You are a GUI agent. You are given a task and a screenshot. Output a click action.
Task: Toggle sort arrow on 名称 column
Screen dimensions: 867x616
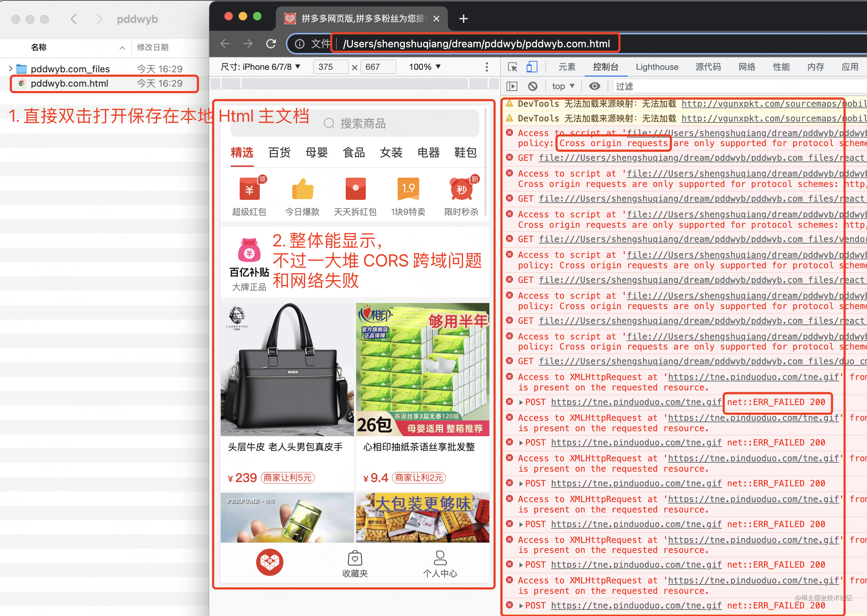tap(122, 48)
